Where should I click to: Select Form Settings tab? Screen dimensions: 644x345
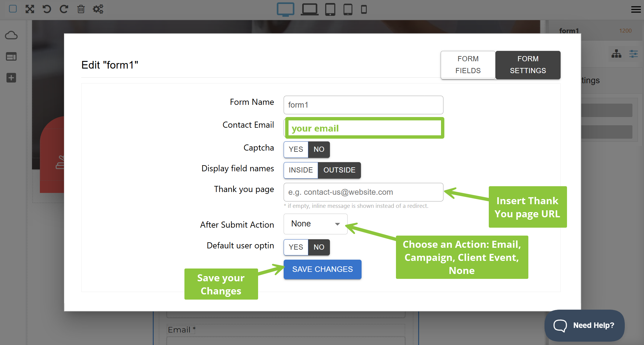point(528,65)
